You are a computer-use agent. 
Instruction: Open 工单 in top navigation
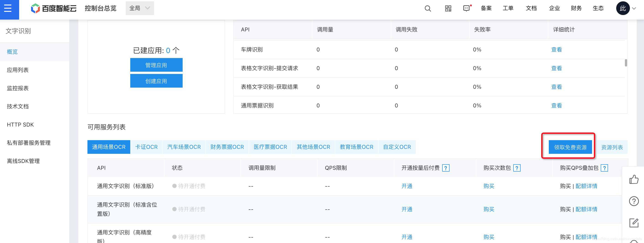(x=508, y=8)
